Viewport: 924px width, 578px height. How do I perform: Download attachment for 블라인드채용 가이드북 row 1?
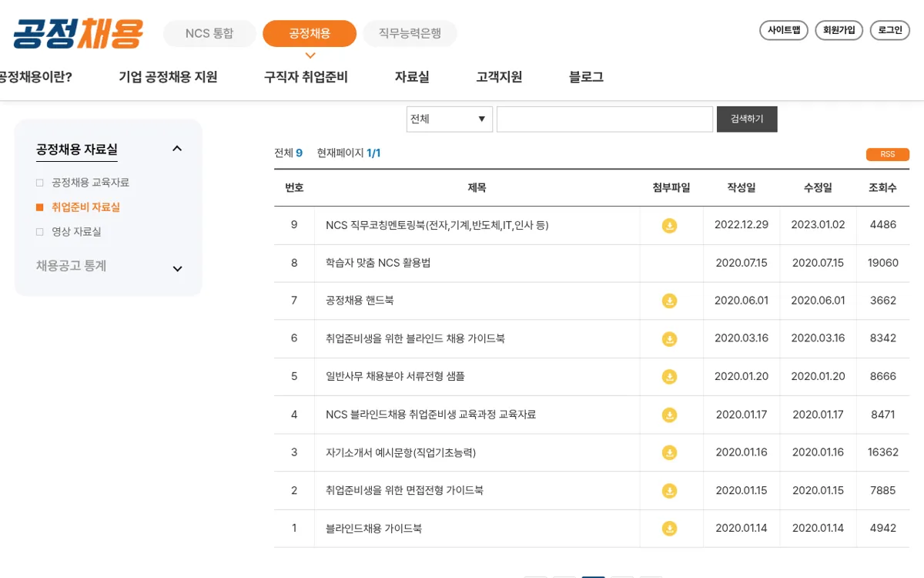(x=670, y=529)
